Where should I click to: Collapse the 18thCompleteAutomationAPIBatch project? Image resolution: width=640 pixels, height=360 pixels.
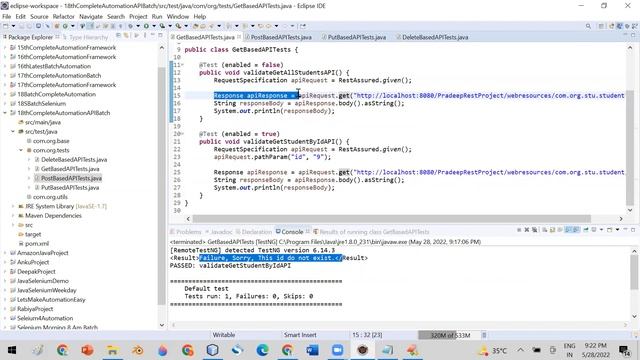(5, 113)
